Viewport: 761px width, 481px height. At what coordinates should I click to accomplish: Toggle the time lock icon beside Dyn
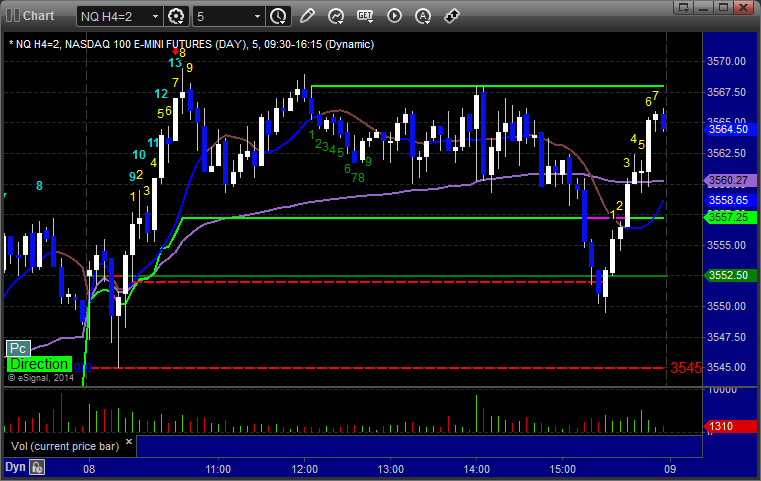click(x=37, y=467)
